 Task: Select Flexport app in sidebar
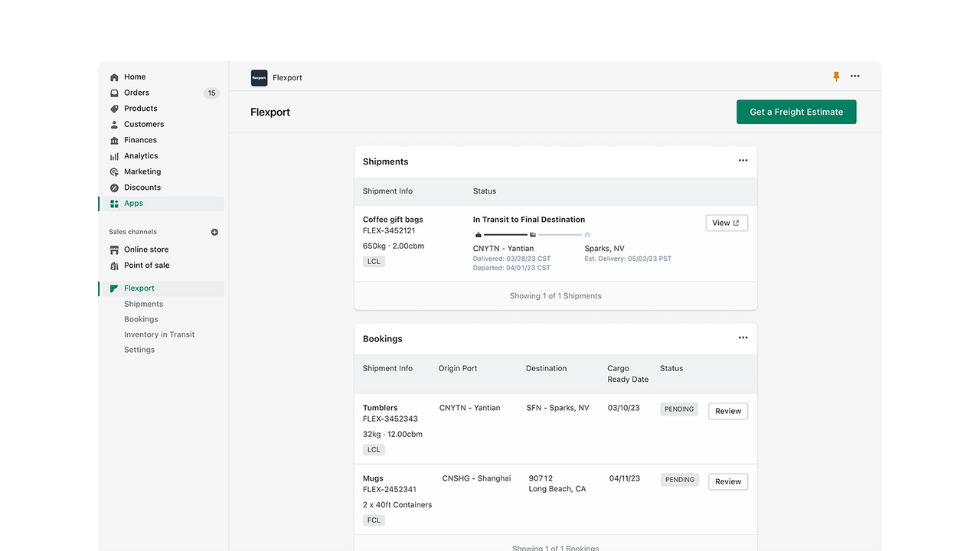pyautogui.click(x=162, y=289)
